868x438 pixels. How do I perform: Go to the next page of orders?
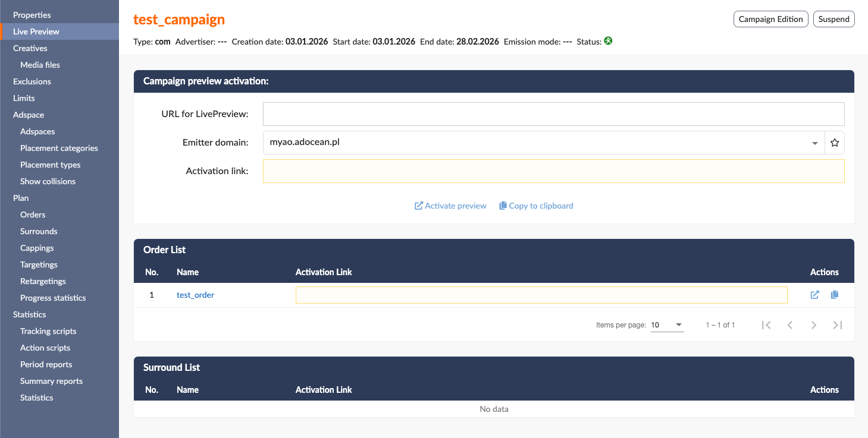pyautogui.click(x=814, y=325)
